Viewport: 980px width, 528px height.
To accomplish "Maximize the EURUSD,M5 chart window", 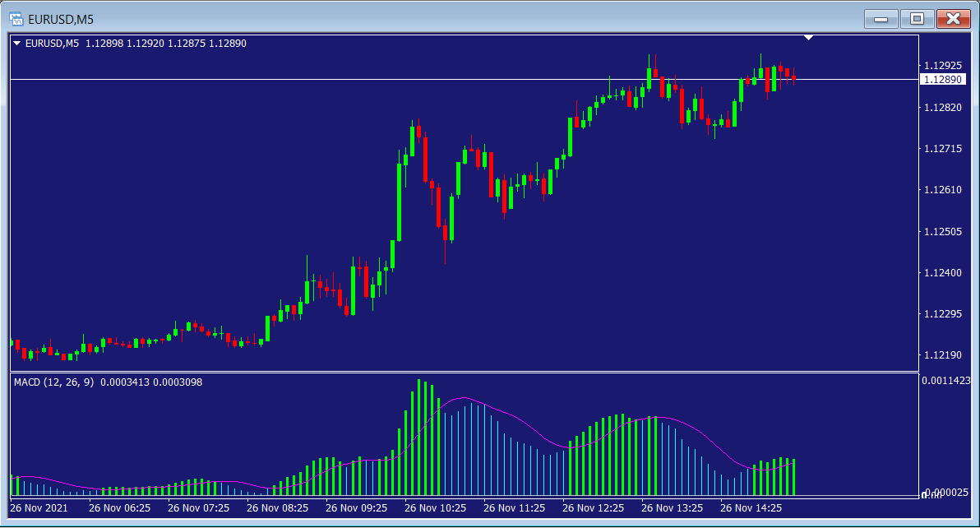I will click(916, 18).
